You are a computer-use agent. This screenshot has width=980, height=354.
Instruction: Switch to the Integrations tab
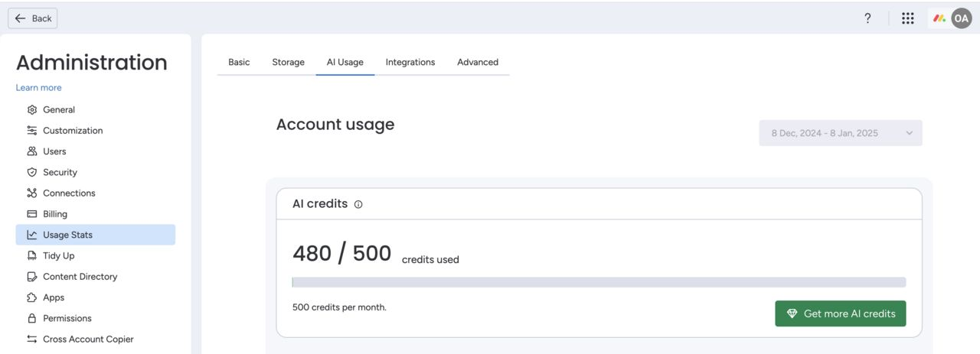pyautogui.click(x=410, y=63)
